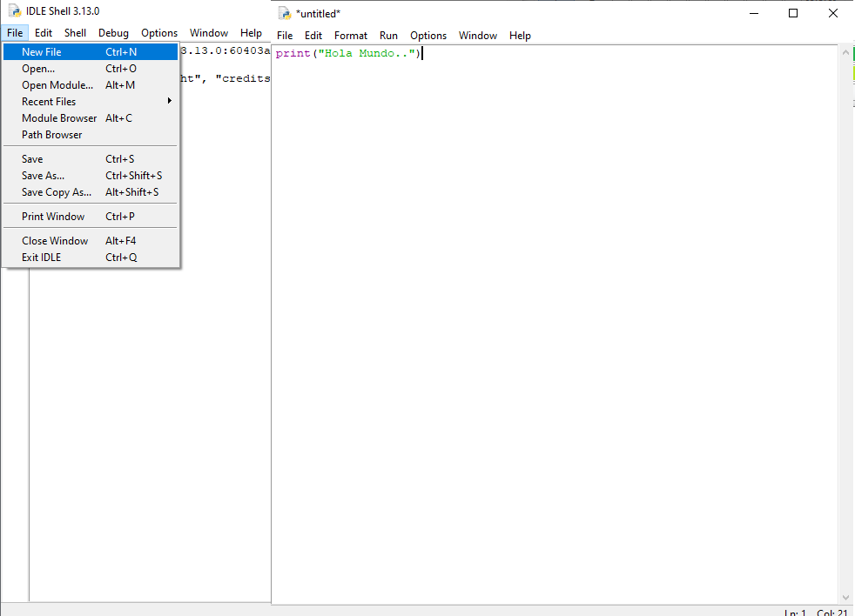Maximize the untitled editor window
The width and height of the screenshot is (855, 616).
tap(793, 14)
